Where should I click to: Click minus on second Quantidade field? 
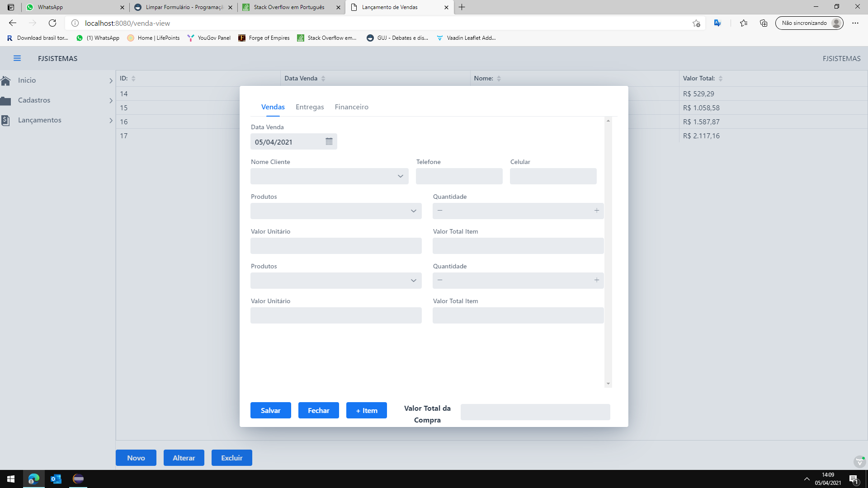pos(440,280)
